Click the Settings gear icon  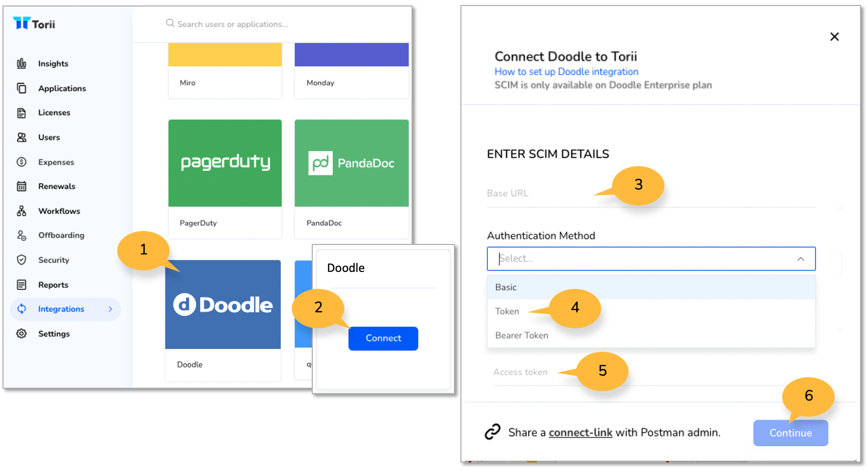pos(21,333)
